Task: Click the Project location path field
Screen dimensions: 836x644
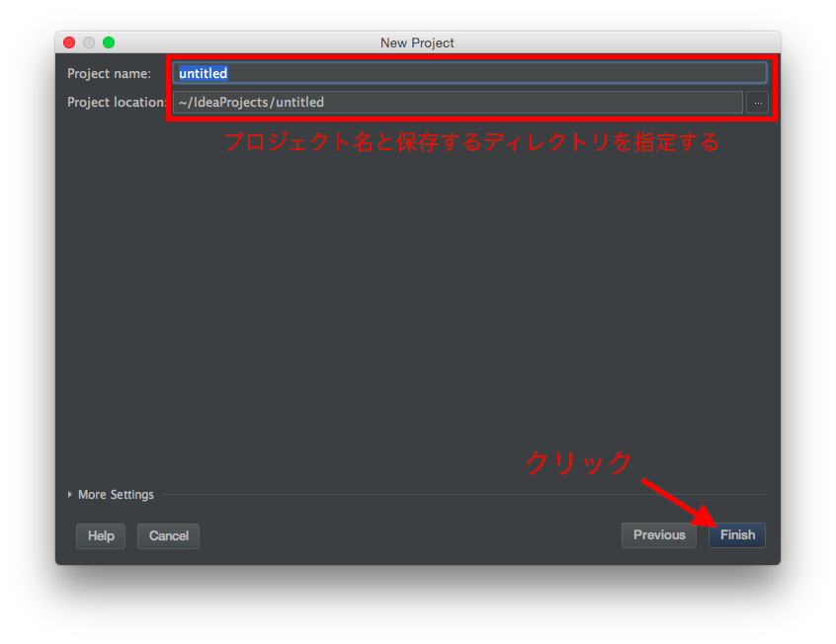Action: click(458, 102)
